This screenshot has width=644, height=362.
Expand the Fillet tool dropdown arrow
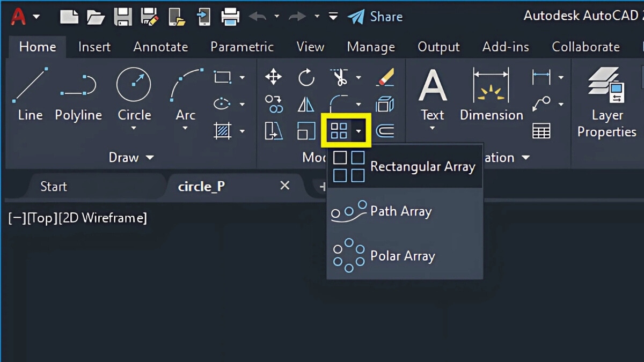coord(358,104)
